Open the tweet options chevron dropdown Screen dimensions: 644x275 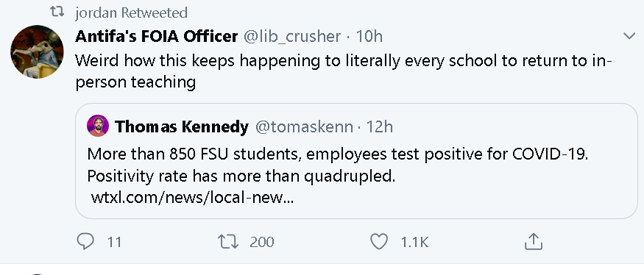(x=629, y=36)
